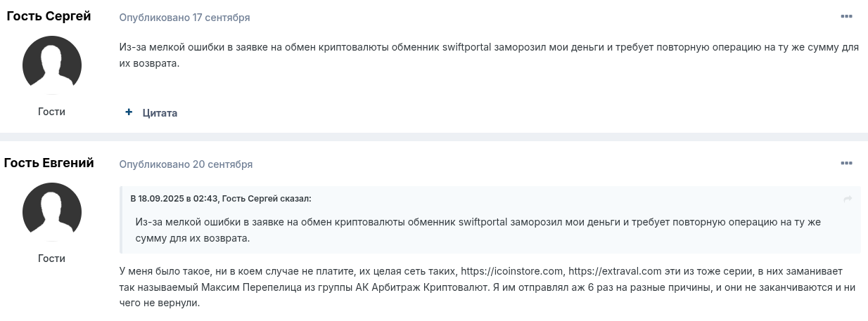Image resolution: width=868 pixels, height=321 pixels.
Task: Click the author name Гость Евгений
Action: (x=49, y=163)
